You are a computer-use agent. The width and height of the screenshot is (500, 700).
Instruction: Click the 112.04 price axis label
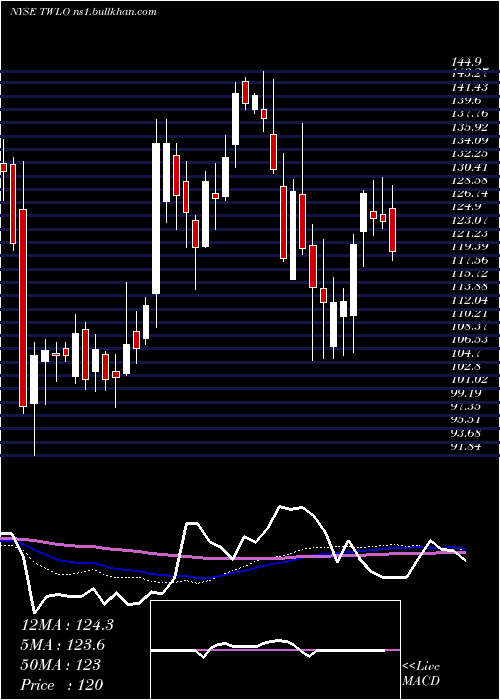(x=470, y=300)
